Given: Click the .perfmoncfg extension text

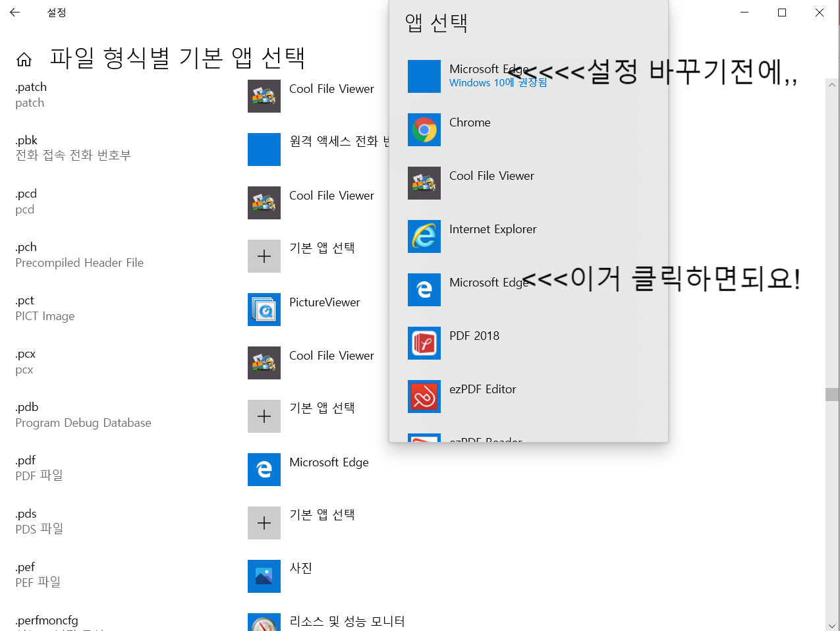Looking at the screenshot, I should [47, 620].
